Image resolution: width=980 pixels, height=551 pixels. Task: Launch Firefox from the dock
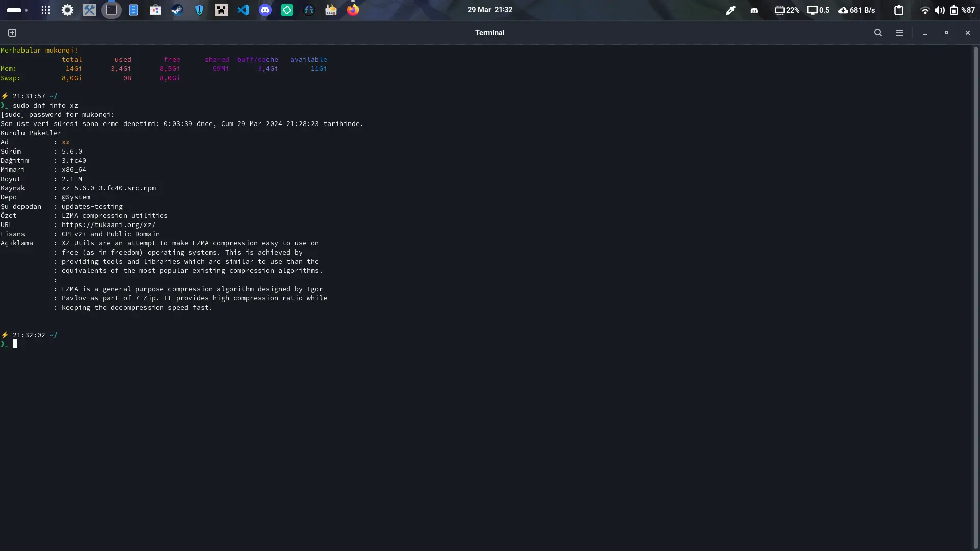(x=353, y=10)
